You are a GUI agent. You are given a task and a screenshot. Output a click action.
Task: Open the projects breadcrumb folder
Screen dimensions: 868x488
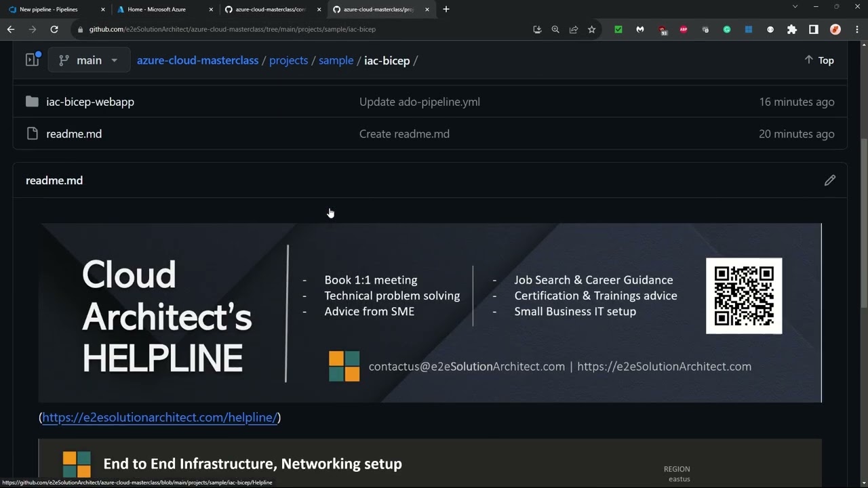click(x=288, y=60)
